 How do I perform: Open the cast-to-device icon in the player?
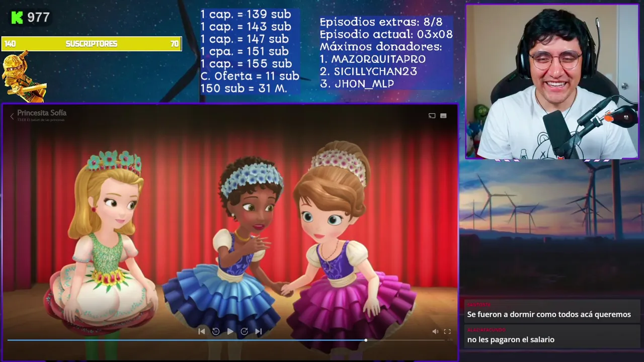[x=432, y=116]
